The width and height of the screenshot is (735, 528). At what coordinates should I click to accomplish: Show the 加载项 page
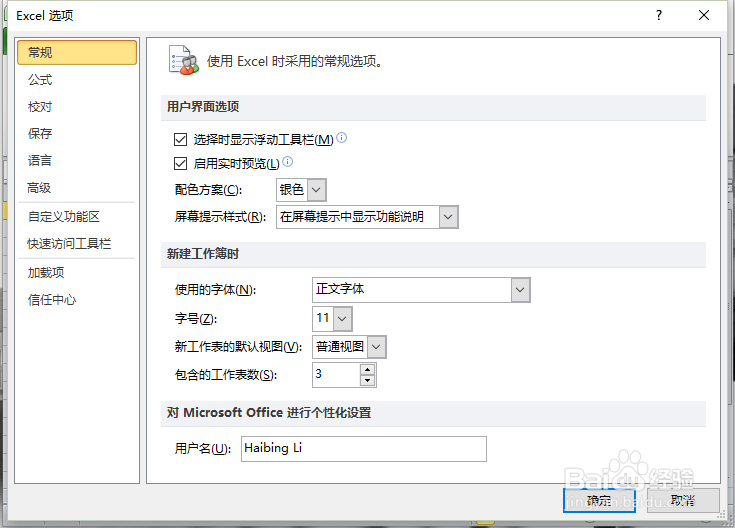(46, 272)
